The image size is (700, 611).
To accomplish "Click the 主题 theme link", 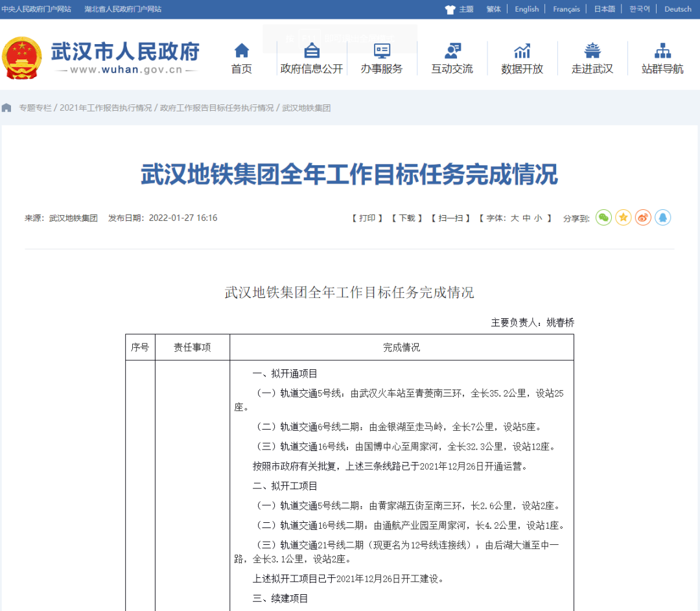I will point(466,9).
